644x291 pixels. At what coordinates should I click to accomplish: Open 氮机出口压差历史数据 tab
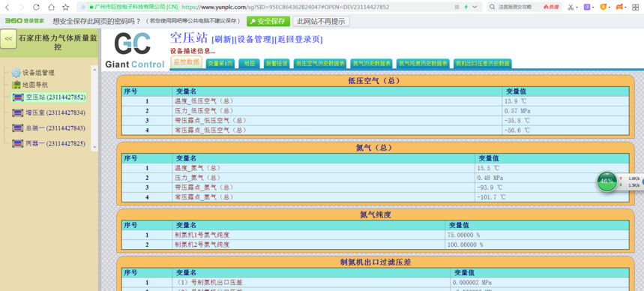483,64
